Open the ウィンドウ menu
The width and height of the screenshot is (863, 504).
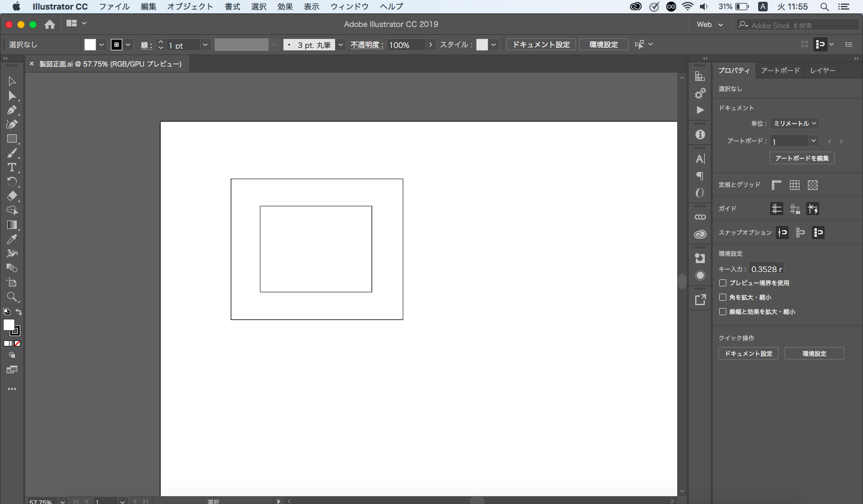[349, 7]
